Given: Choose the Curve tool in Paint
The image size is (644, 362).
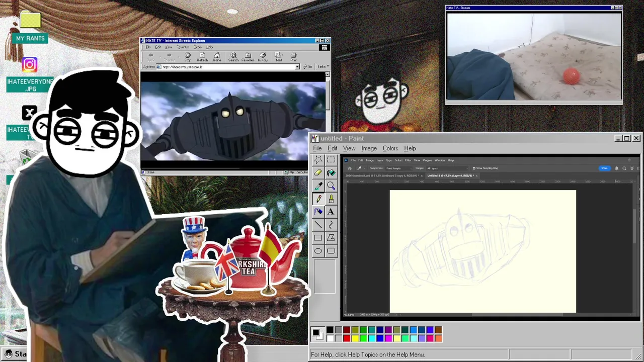Looking at the screenshot, I should [x=331, y=225].
